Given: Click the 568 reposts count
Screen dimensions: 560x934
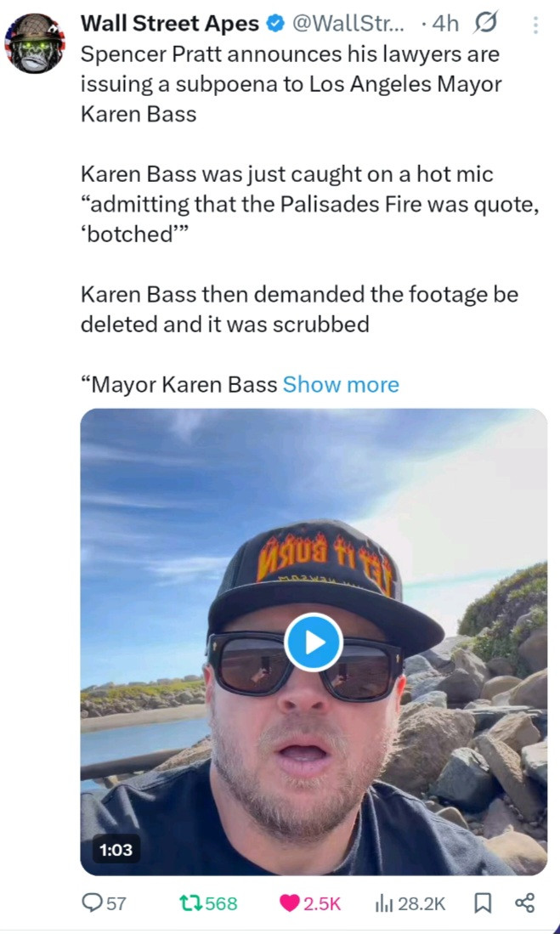Looking at the screenshot, I should click(221, 904).
